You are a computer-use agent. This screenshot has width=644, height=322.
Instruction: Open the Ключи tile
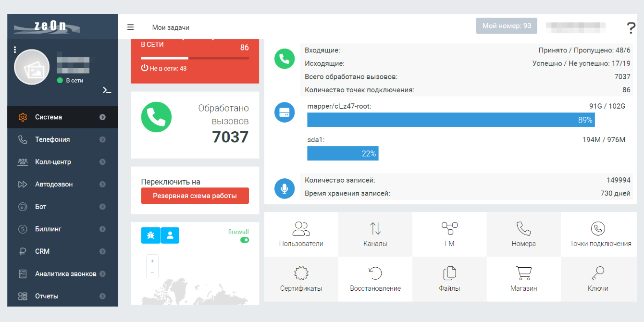point(599,279)
